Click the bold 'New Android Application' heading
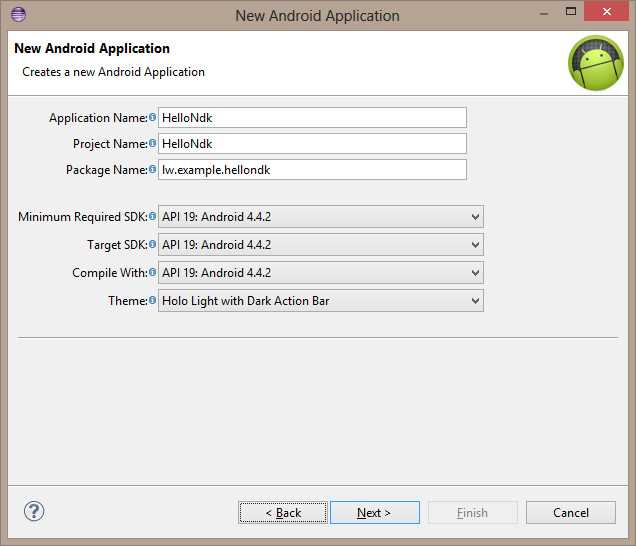The height and width of the screenshot is (546, 636). (x=92, y=48)
